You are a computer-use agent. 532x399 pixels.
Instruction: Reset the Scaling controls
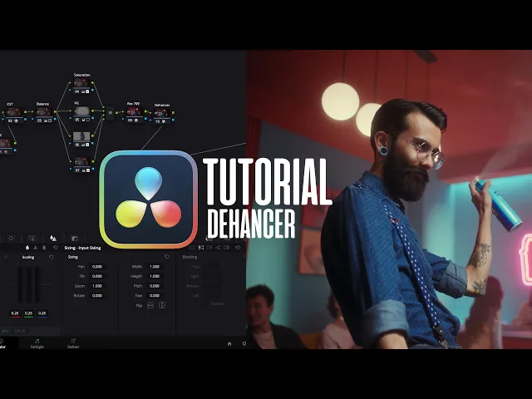[52, 257]
